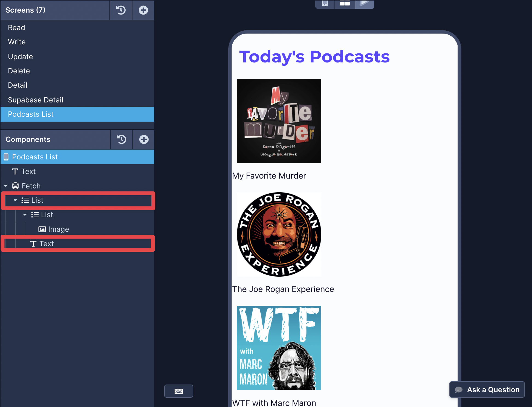The image size is (532, 407).
Task: Click the My Favorite Murder cover image
Action: 279,121
